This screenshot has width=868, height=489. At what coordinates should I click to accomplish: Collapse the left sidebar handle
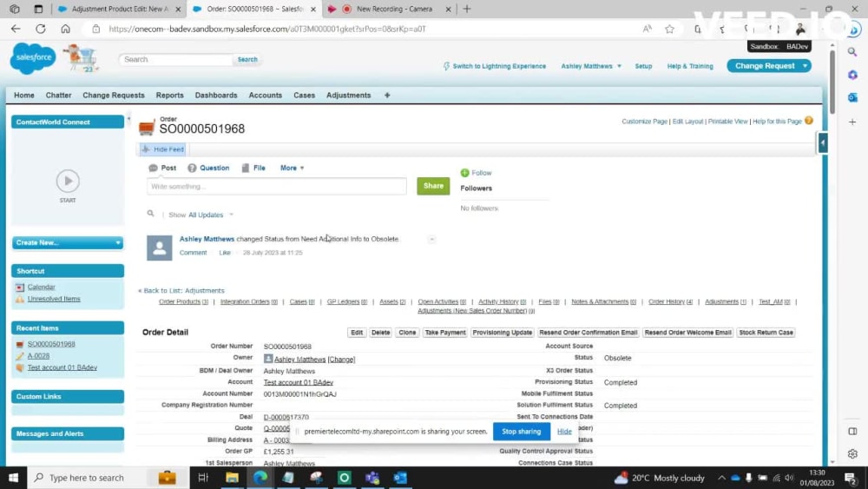128,118
